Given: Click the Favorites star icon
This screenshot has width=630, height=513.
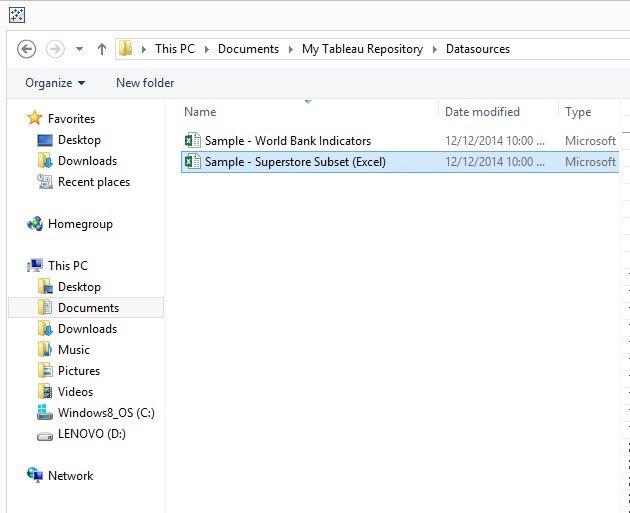Looking at the screenshot, I should [x=35, y=118].
